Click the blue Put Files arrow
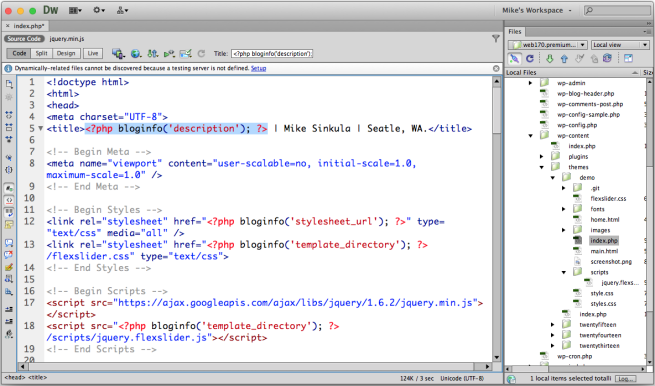655x386 pixels. [564, 59]
